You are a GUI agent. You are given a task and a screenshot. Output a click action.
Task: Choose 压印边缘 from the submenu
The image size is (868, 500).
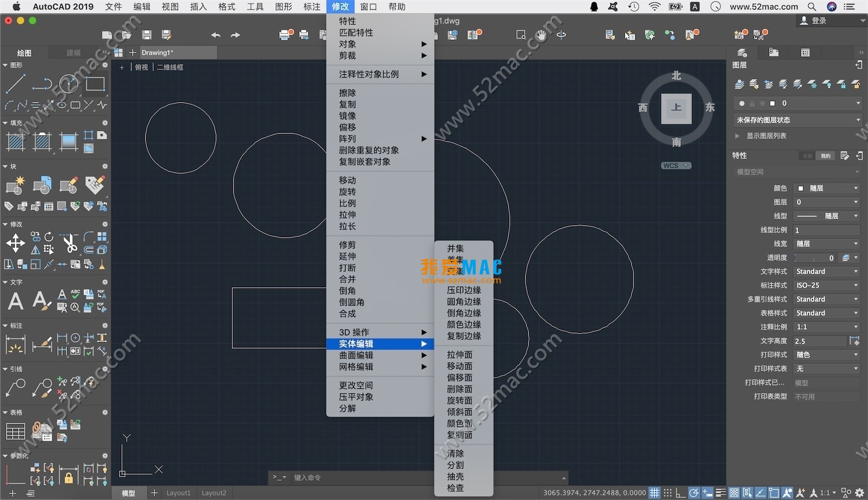(463, 290)
